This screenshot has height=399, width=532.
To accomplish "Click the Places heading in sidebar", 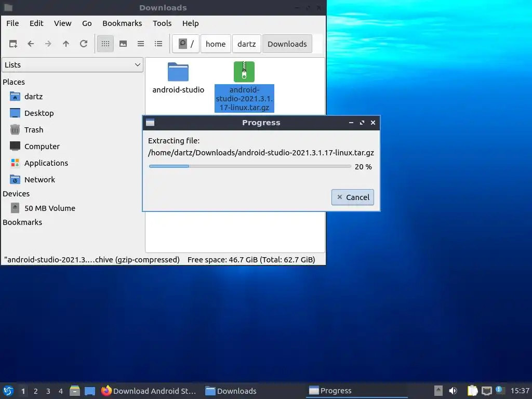I will 14,82.
